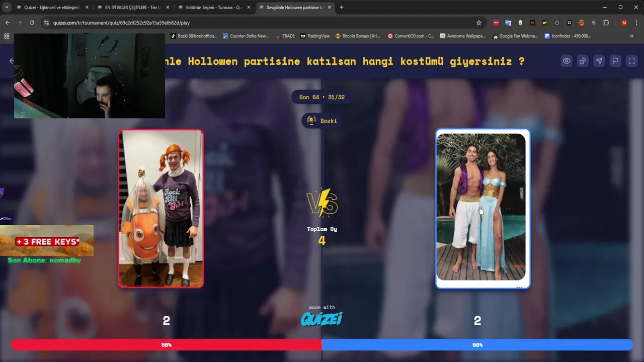Go back in browser
The height and width of the screenshot is (362, 644).
(7, 23)
